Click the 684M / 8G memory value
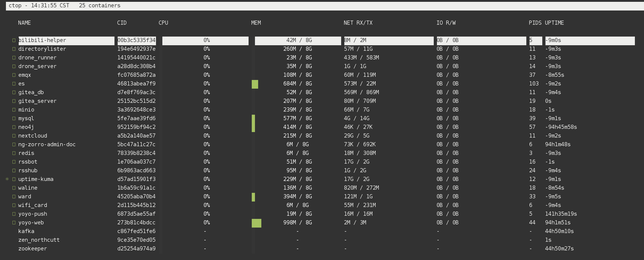 [x=298, y=84]
